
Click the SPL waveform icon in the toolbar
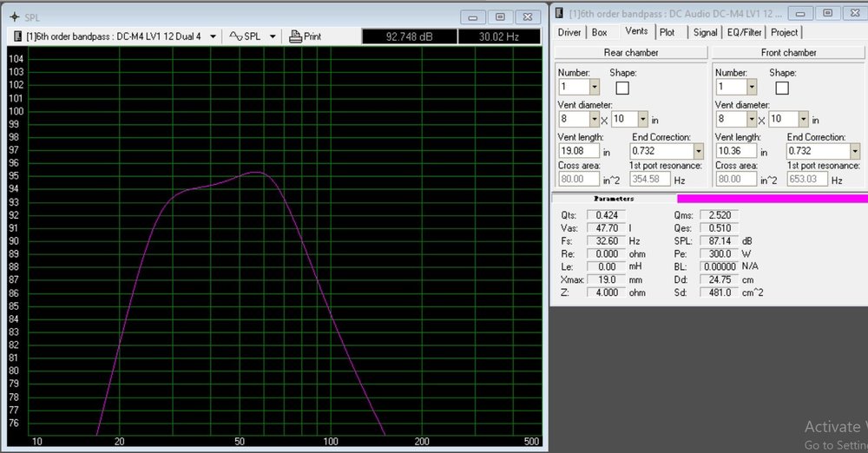pyautogui.click(x=236, y=36)
